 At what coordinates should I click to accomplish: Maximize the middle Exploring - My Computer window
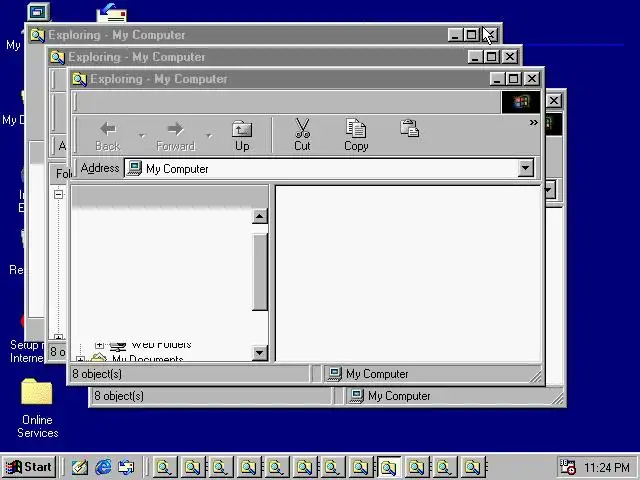pos(491,57)
